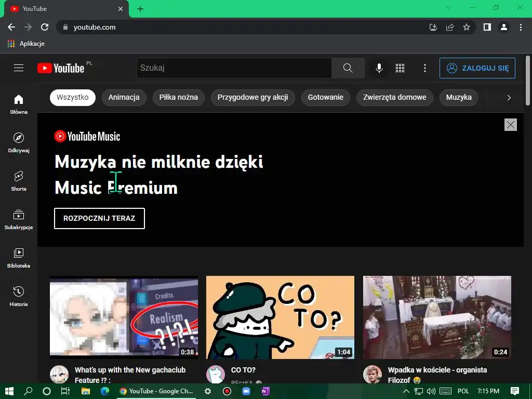
Task: Open the gachaclub Realism video thumbnail
Action: click(x=124, y=317)
